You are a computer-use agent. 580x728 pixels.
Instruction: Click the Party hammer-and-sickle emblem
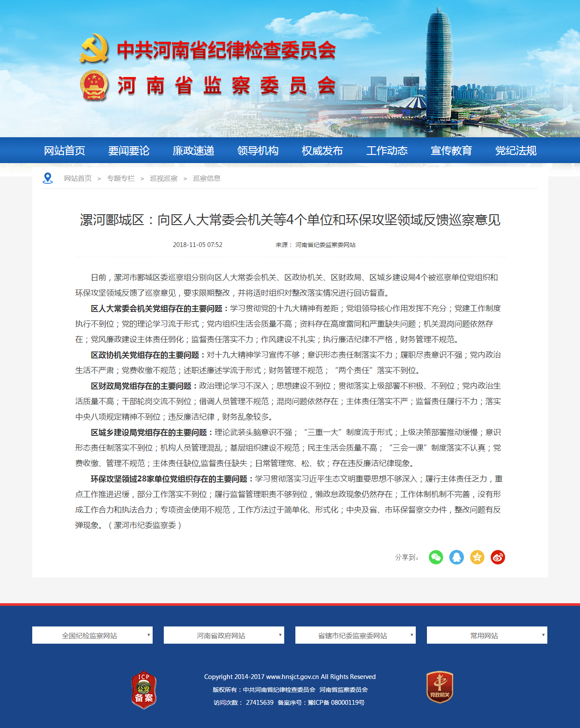(94, 49)
